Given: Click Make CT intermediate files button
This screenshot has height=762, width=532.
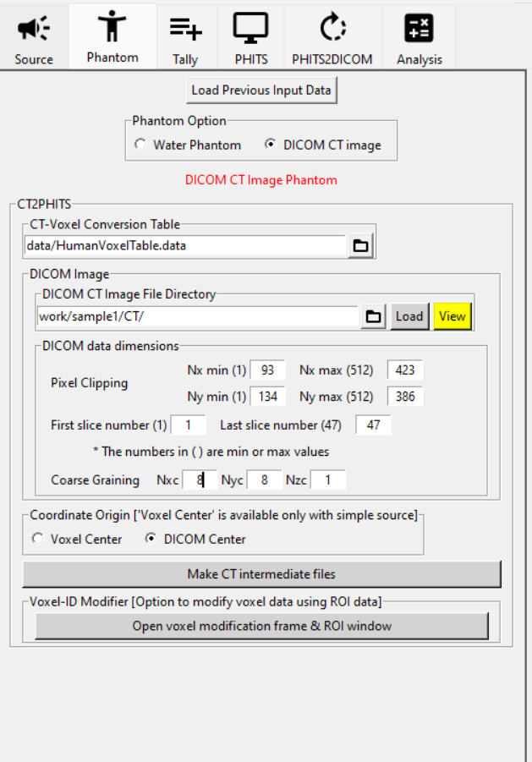Looking at the screenshot, I should click(x=261, y=574).
